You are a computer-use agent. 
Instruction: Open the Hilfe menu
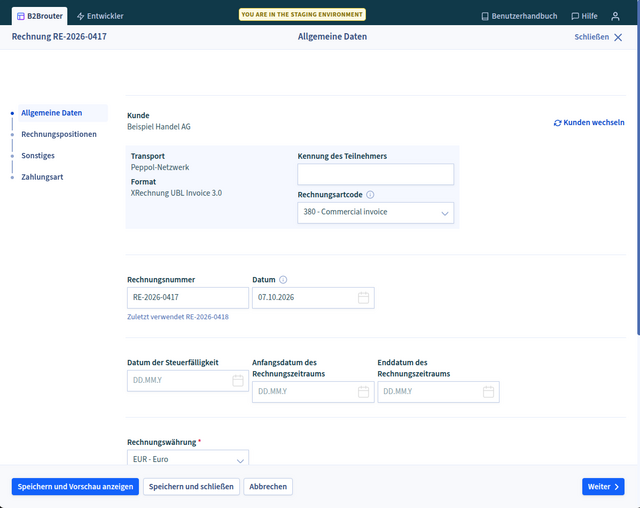pos(584,16)
